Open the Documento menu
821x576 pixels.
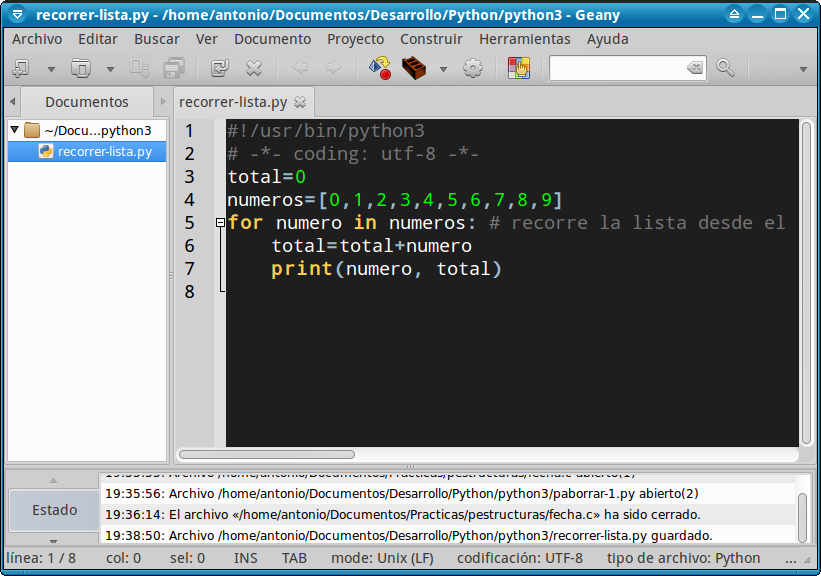(x=272, y=39)
